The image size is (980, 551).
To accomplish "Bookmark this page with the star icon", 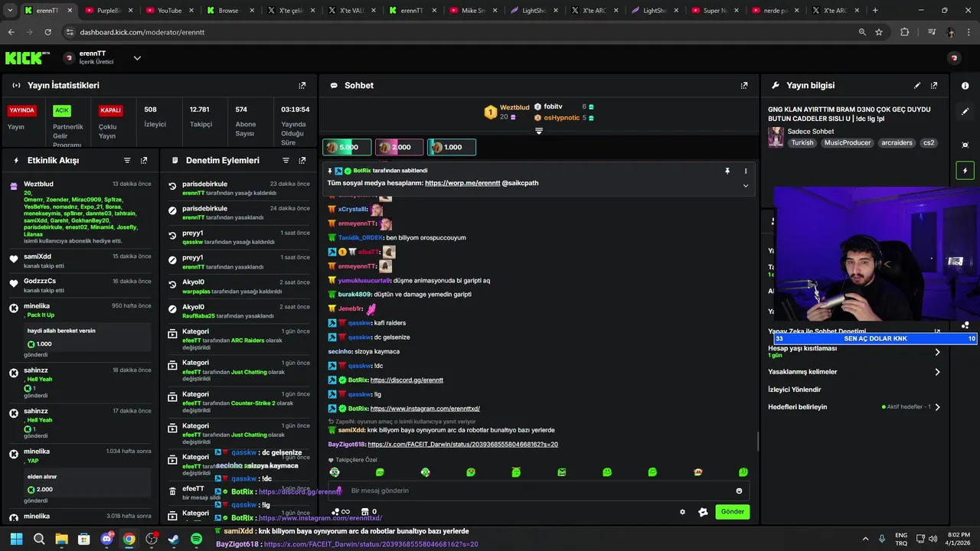I will (x=879, y=32).
